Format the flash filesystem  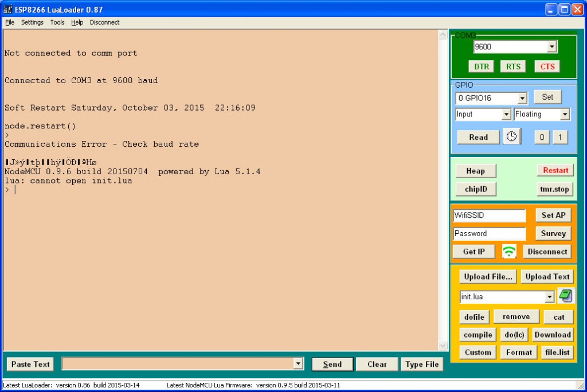(518, 352)
